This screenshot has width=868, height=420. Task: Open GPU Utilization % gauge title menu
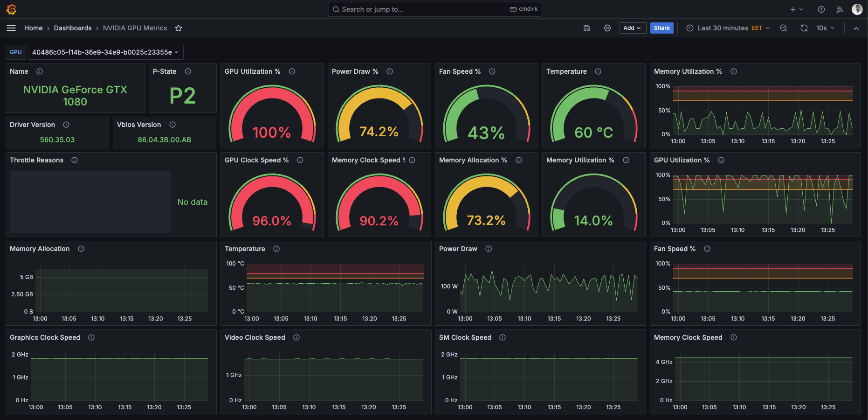point(252,71)
